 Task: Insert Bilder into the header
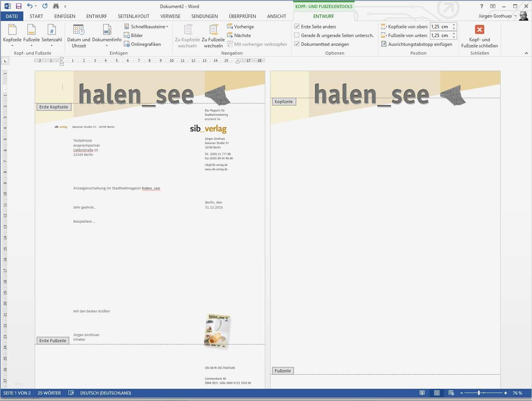133,36
